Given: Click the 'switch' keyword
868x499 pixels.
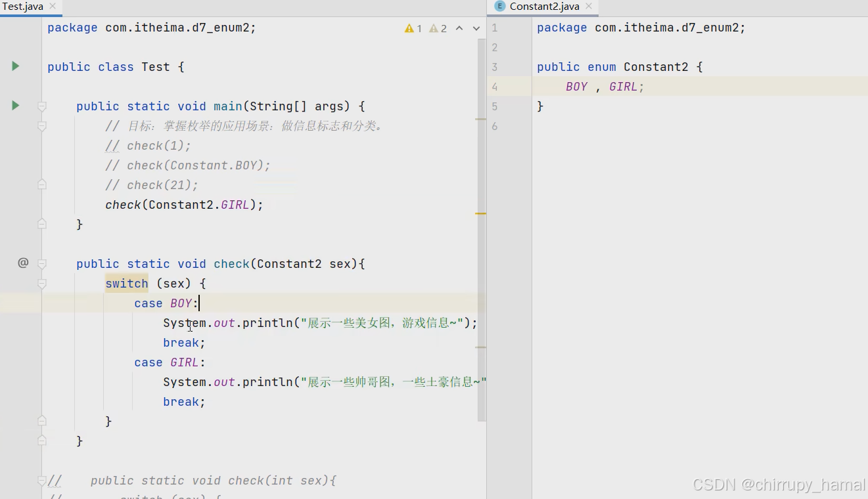Looking at the screenshot, I should point(127,284).
